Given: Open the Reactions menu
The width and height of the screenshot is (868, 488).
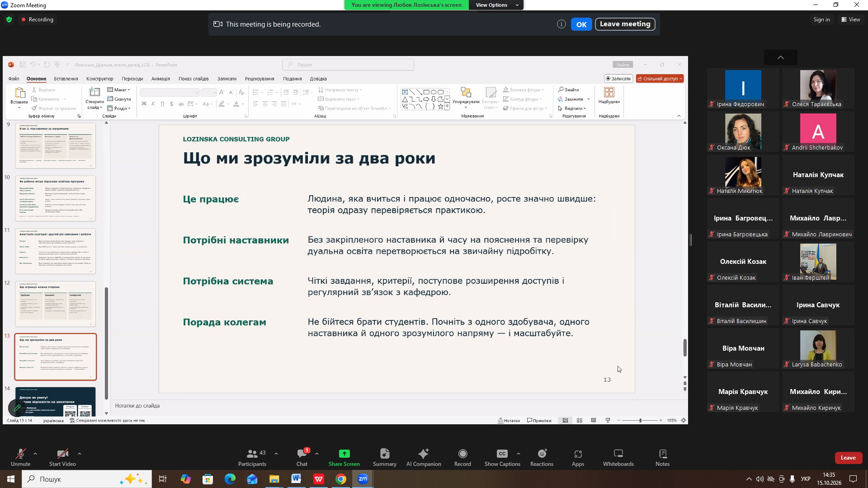Looking at the screenshot, I should [542, 457].
